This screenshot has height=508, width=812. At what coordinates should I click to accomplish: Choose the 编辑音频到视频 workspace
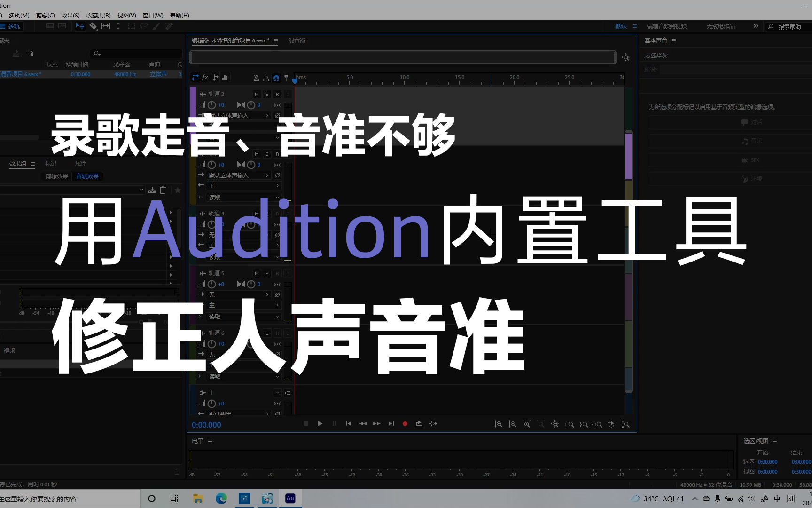click(x=667, y=26)
